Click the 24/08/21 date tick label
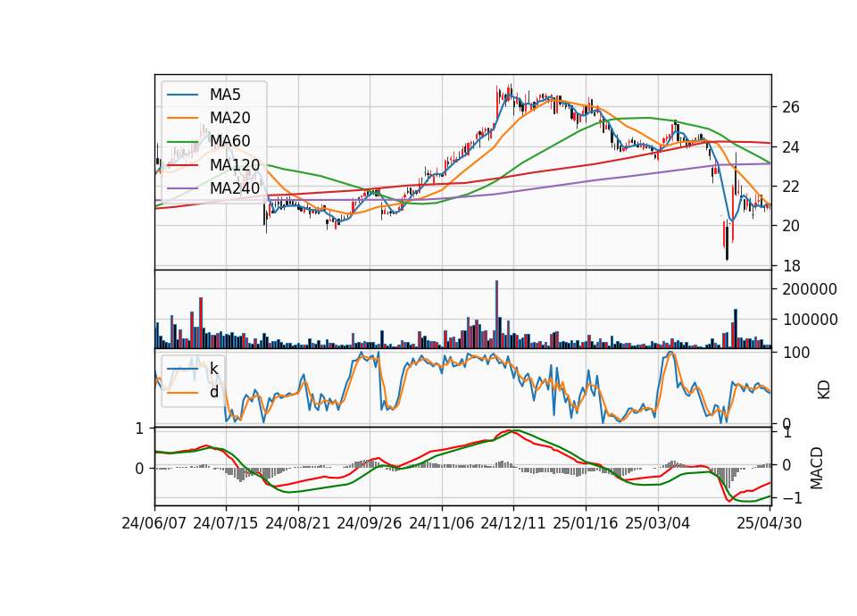 tap(298, 523)
